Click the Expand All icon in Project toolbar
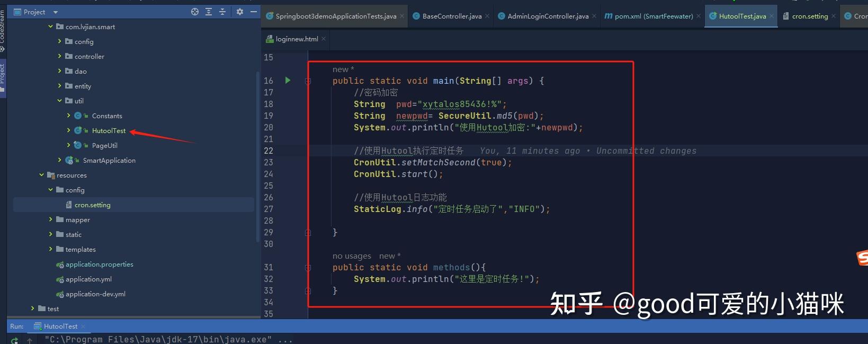The width and height of the screenshot is (868, 344). click(209, 12)
